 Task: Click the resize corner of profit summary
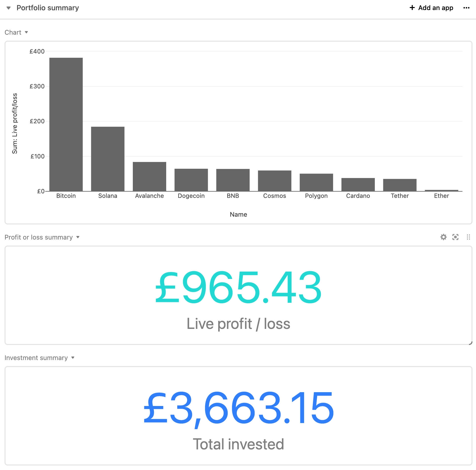tap(471, 343)
